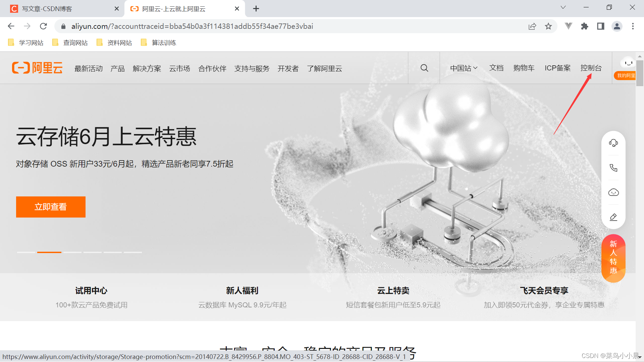
Task: Select the third carousel slide indicator
Action: coord(72,252)
